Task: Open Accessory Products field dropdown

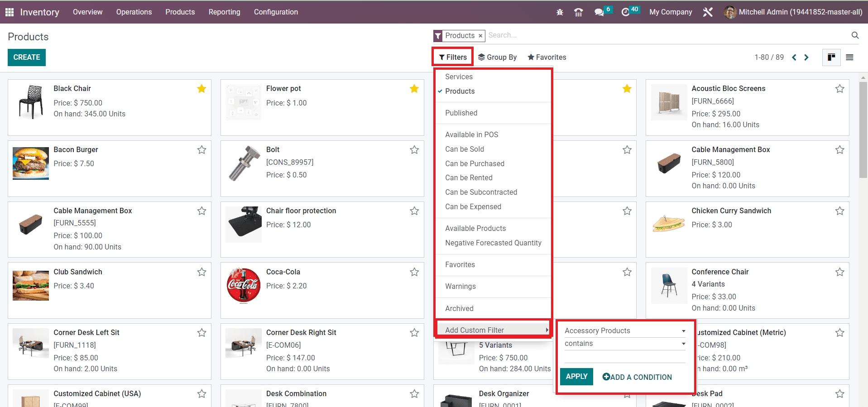Action: (x=624, y=331)
